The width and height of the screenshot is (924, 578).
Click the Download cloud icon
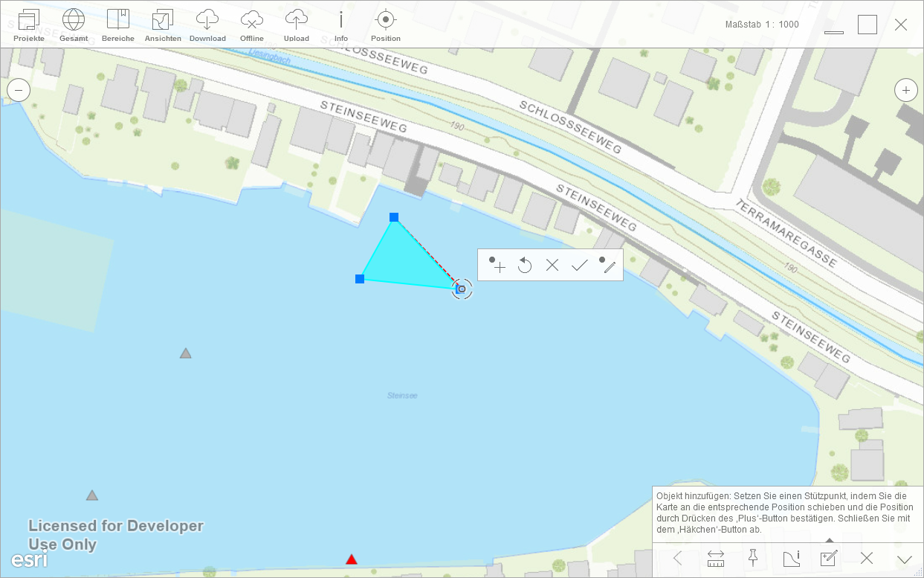click(207, 25)
